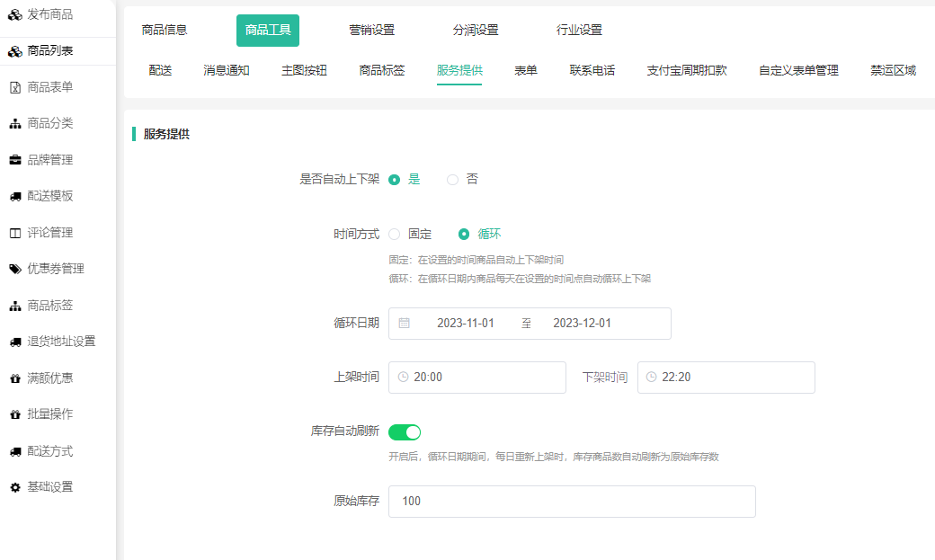Click the 商品表单 sidebar icon
The height and width of the screenshot is (560, 935).
pos(14,87)
